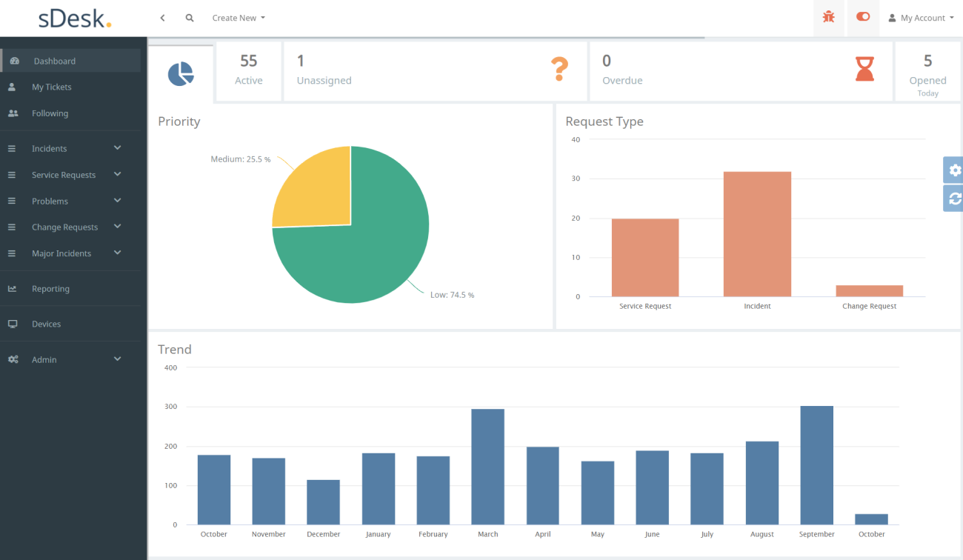This screenshot has height=560, width=963.
Task: Click the blue refresh icon on right edge
Action: pyautogui.click(x=953, y=199)
